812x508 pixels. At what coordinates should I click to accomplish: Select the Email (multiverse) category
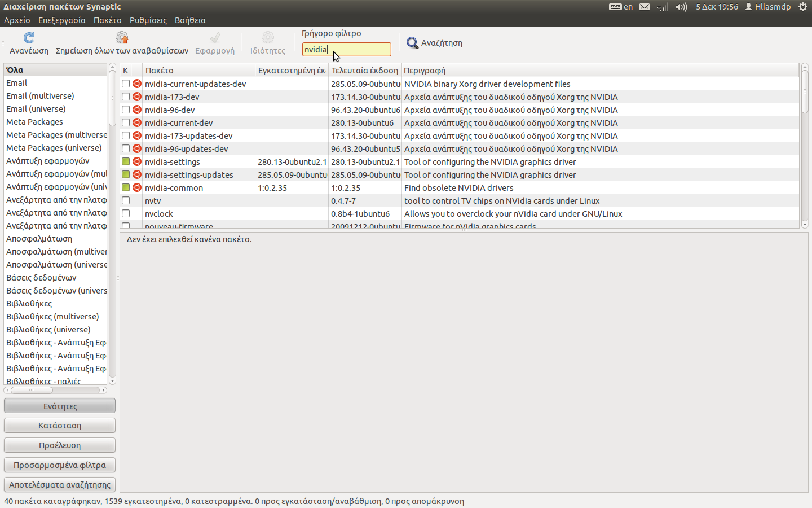pyautogui.click(x=55, y=96)
